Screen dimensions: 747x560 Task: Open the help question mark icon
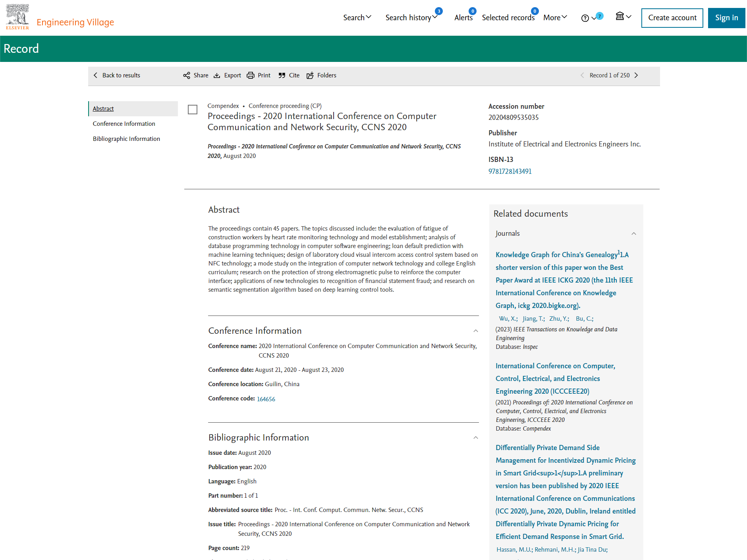585,18
